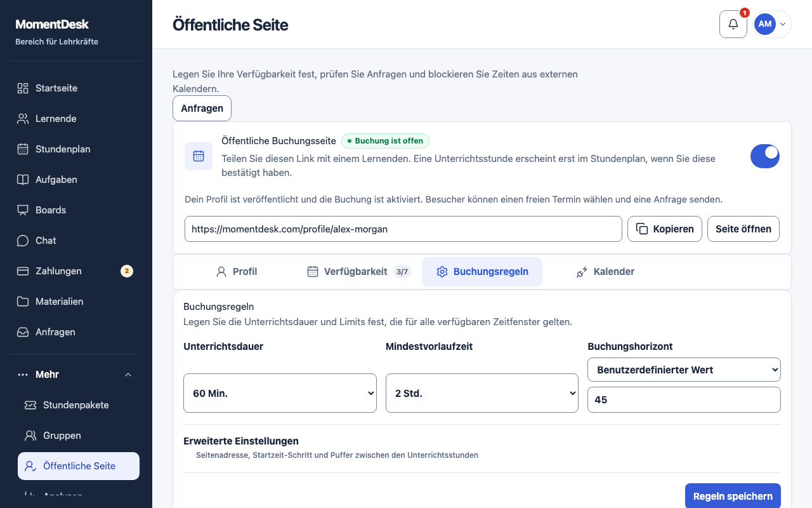Open Startseite dashboard icon in sidebar

click(23, 88)
